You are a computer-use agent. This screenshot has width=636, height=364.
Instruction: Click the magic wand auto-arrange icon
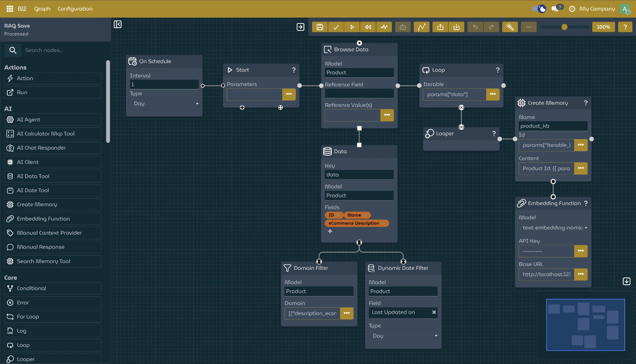click(x=510, y=27)
